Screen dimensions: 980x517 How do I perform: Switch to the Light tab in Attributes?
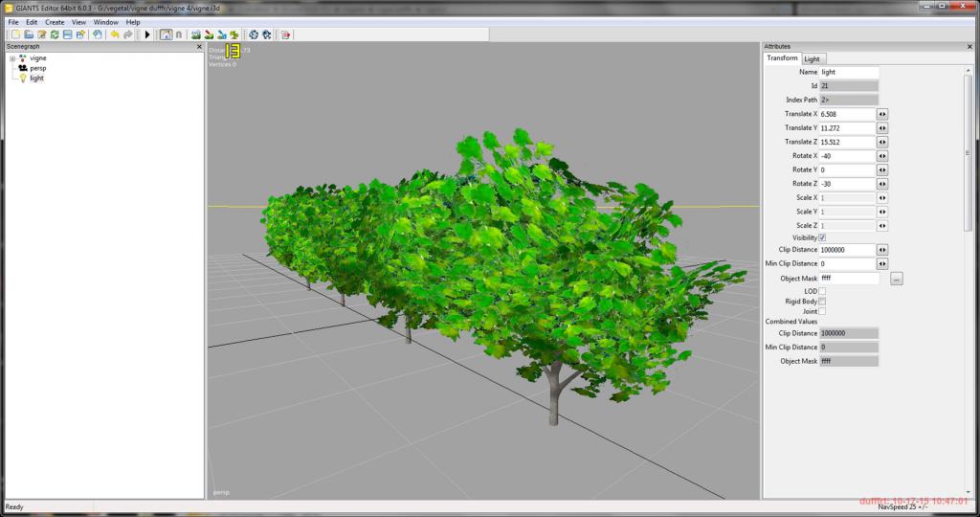point(812,58)
